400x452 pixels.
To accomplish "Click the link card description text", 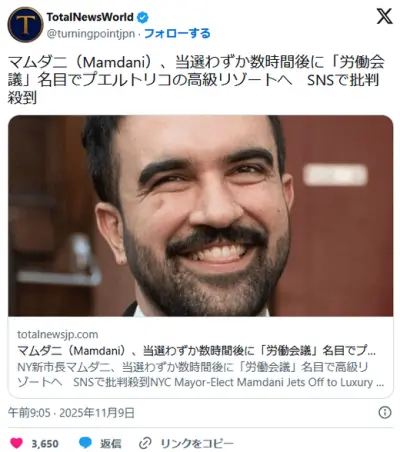I will coord(200,374).
